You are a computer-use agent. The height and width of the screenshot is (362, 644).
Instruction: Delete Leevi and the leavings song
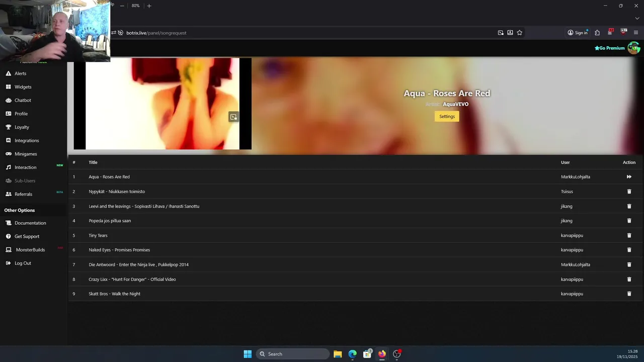tap(629, 206)
